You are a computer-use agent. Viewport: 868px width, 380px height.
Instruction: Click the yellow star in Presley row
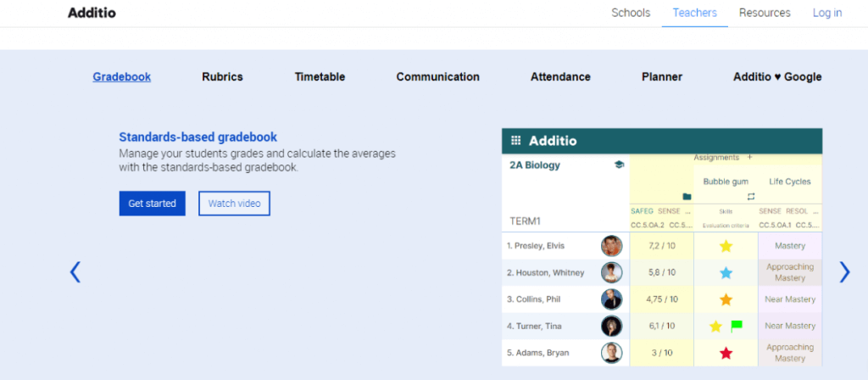[x=726, y=246]
